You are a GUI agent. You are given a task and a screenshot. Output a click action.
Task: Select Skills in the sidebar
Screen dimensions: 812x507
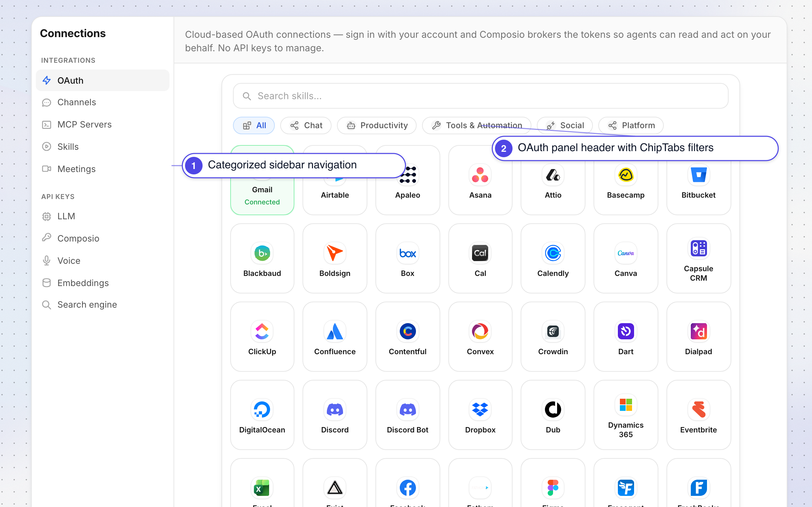point(103,147)
